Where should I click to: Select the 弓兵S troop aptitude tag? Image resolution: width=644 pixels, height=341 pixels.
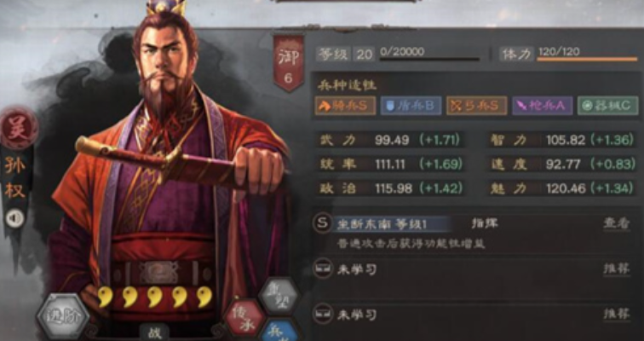[x=476, y=106]
